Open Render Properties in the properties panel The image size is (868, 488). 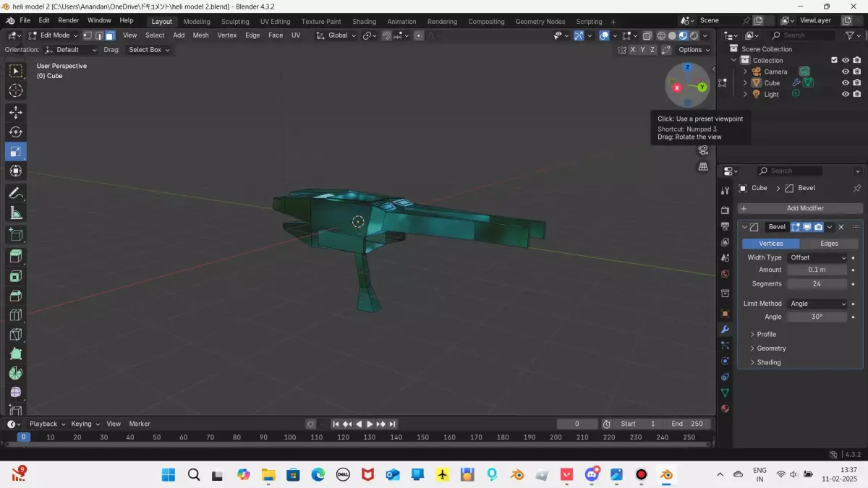coord(725,210)
